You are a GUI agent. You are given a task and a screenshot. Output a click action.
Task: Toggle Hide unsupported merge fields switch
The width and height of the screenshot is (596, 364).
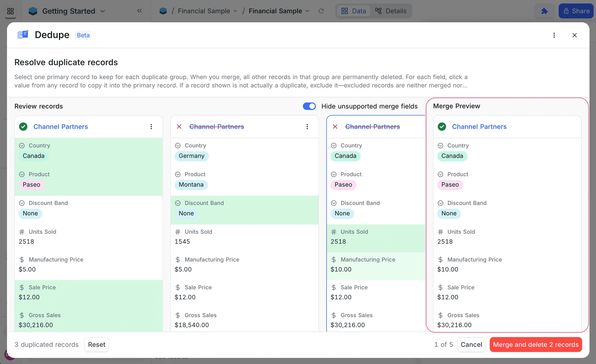(309, 106)
